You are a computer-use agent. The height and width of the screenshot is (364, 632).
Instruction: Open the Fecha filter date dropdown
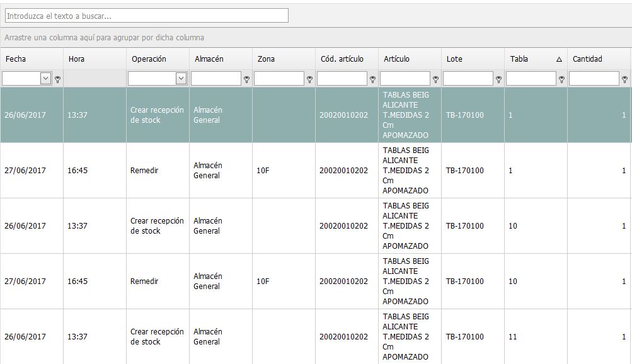tap(46, 79)
